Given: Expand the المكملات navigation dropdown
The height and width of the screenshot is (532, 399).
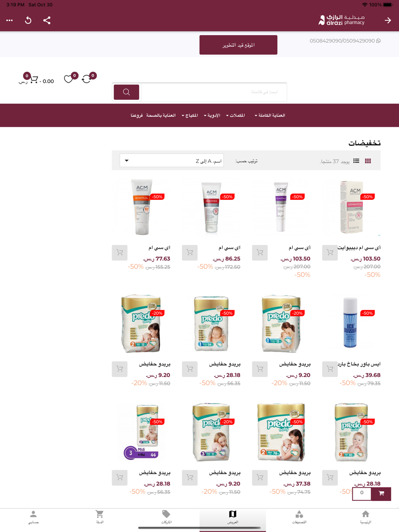Looking at the screenshot, I should [235, 115].
